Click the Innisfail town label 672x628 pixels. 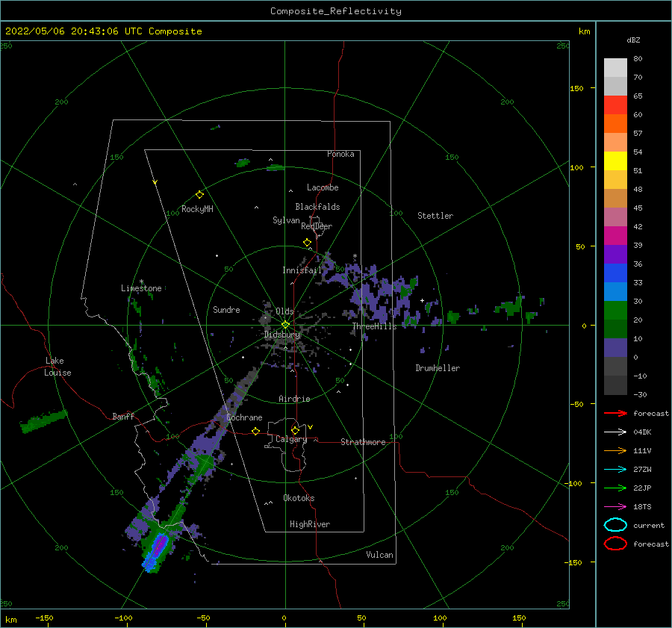pyautogui.click(x=302, y=270)
